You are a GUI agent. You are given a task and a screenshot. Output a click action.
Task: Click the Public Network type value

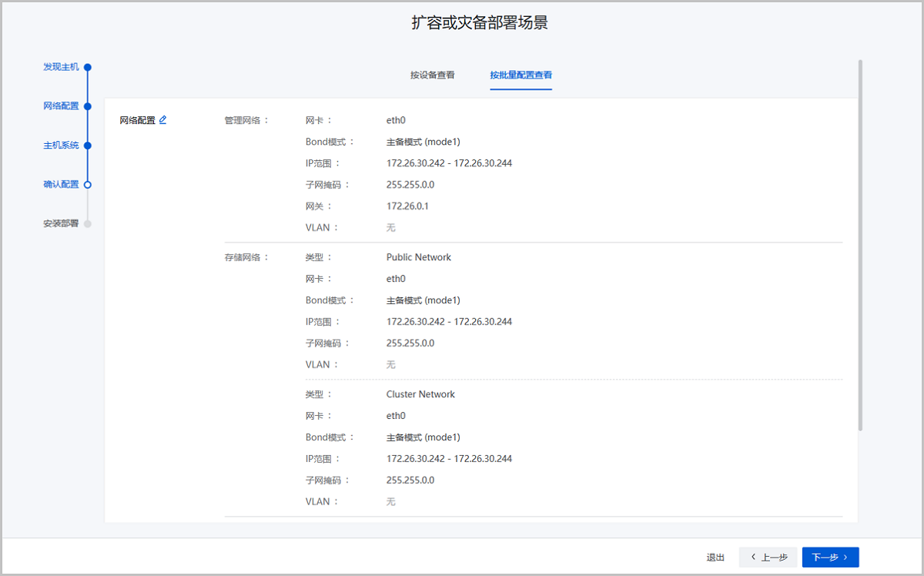point(418,257)
